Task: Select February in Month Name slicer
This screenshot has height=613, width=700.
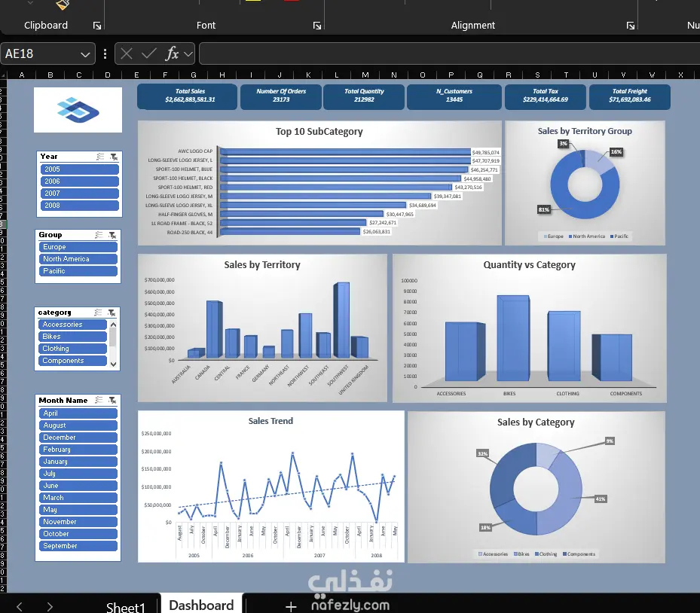Action: click(78, 450)
